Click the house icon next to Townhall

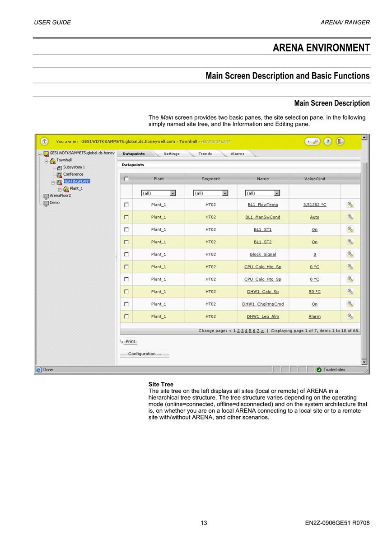pos(53,161)
